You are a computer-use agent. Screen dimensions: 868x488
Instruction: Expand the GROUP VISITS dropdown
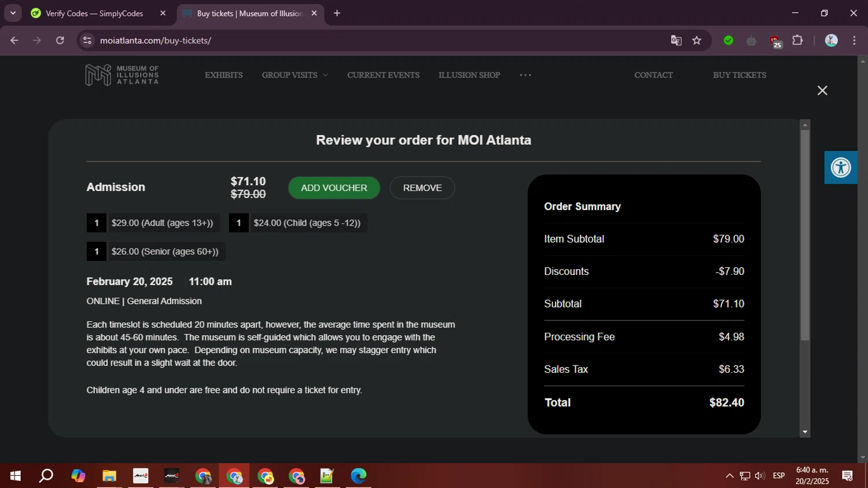tap(295, 75)
